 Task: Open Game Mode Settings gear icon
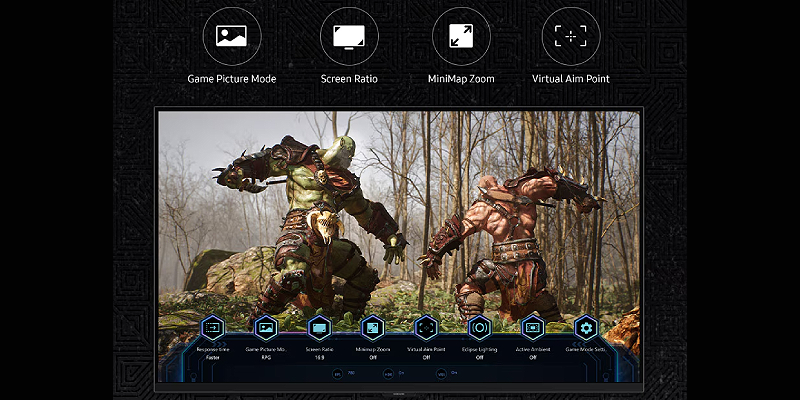585,327
